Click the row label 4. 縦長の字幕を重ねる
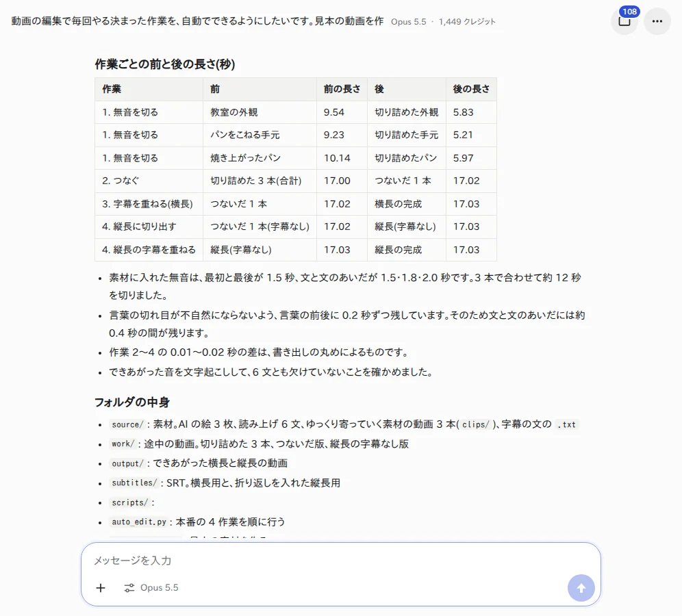 [x=149, y=250]
